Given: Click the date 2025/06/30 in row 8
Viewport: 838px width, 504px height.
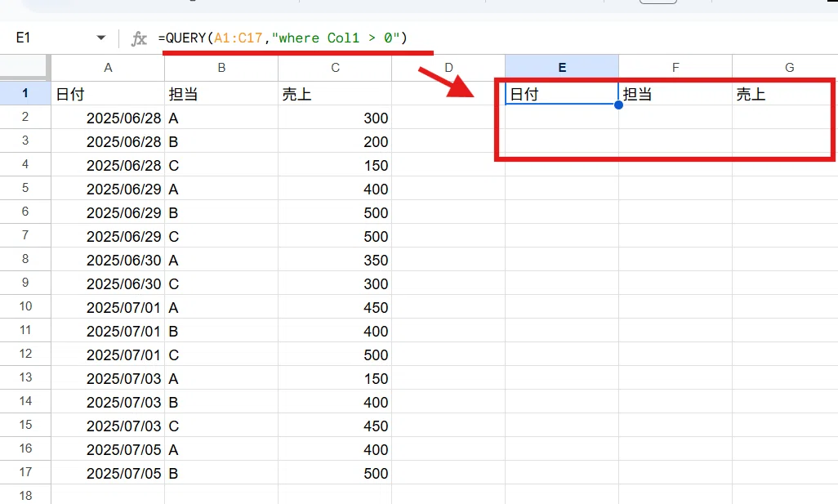Looking at the screenshot, I should [108, 260].
